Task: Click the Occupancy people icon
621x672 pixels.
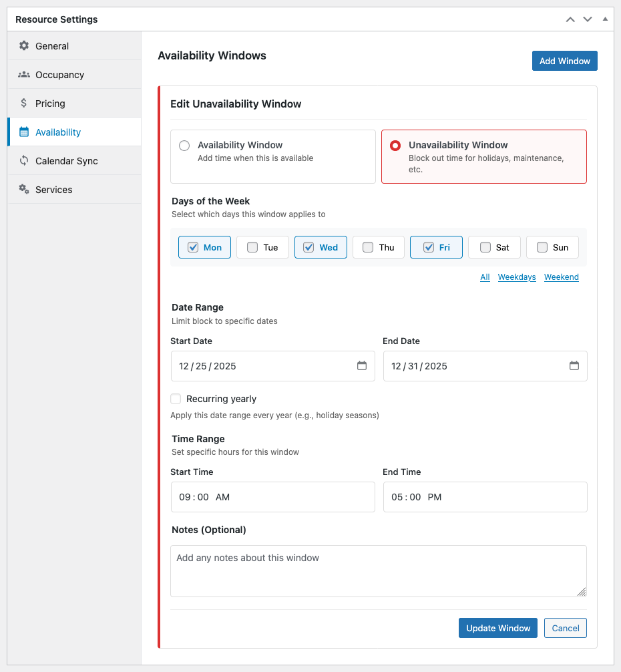Action: 24,75
